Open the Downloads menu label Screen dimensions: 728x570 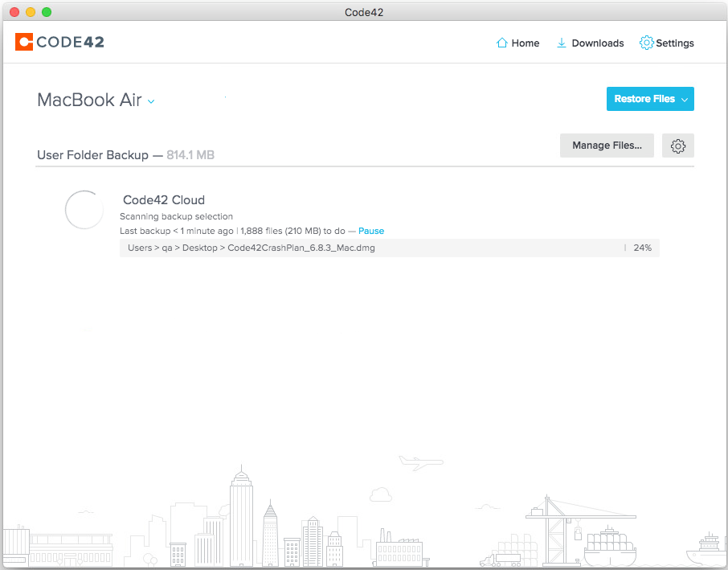coord(598,43)
